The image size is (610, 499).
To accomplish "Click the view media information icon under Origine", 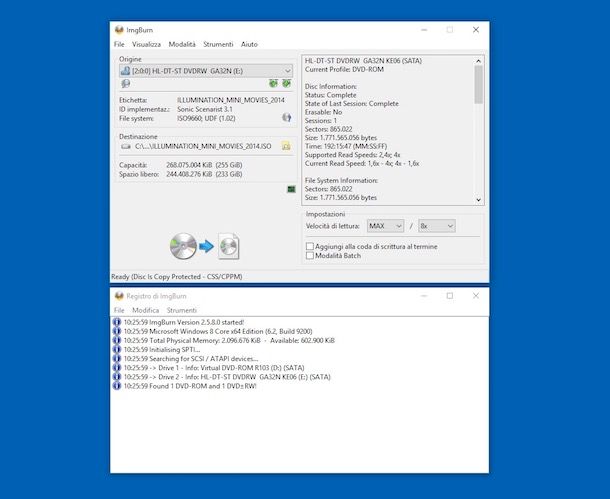I will coord(125,84).
